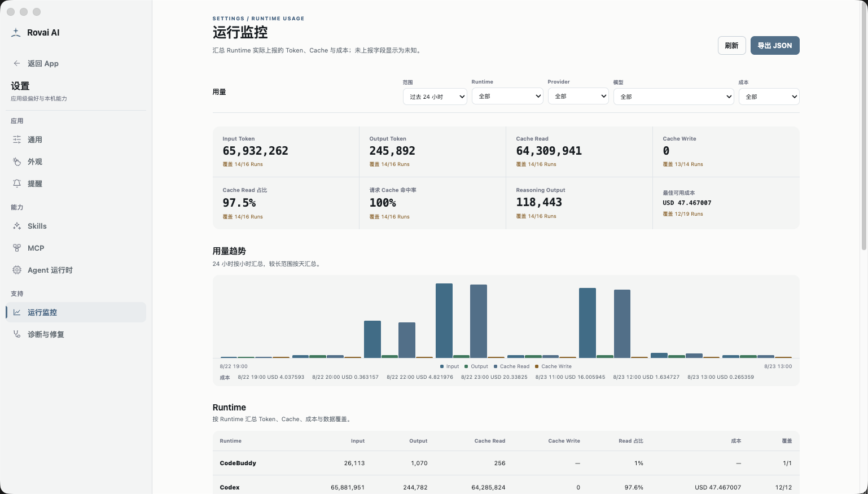Open the 成本 filter dropdown
Viewport: 868px width, 494px height.
pyautogui.click(x=769, y=97)
